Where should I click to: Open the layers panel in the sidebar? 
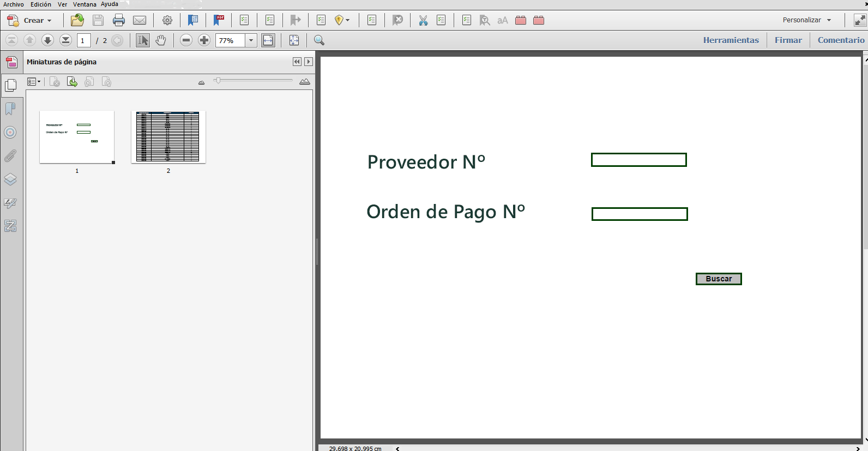click(x=10, y=179)
